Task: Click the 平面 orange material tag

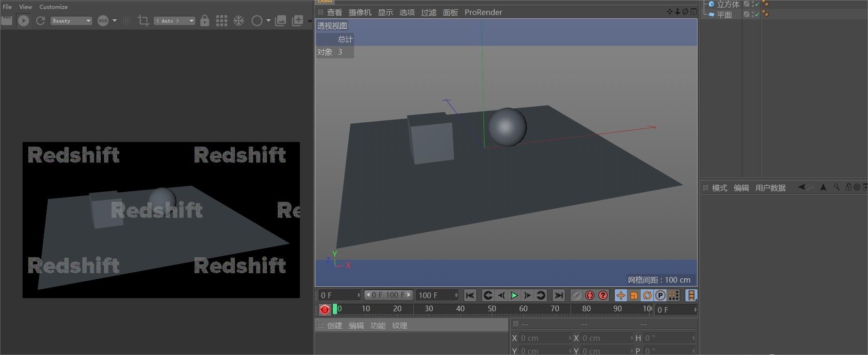Action: [x=765, y=14]
